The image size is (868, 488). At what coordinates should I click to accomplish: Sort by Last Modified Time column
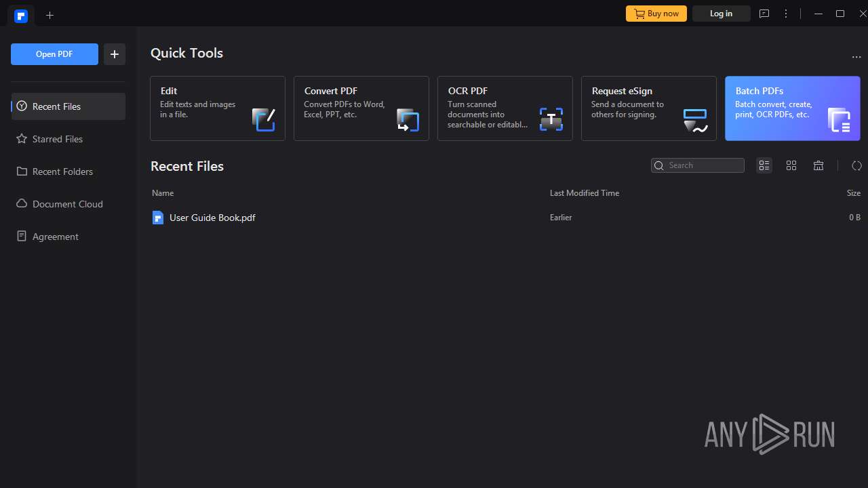pos(585,193)
